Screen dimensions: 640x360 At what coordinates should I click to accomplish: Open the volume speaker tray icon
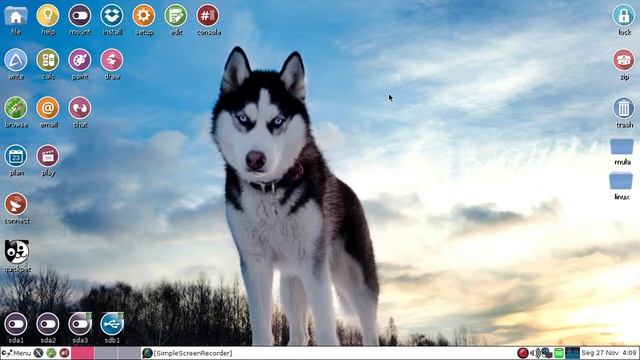[535, 353]
